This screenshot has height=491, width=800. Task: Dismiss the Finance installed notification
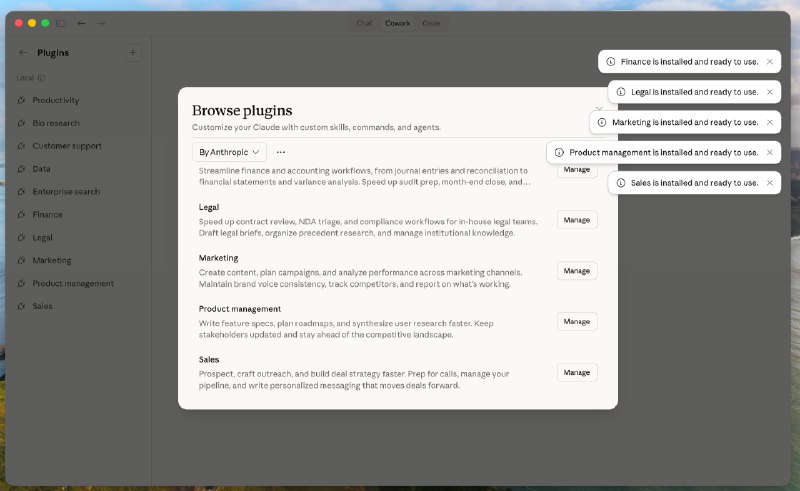[769, 61]
